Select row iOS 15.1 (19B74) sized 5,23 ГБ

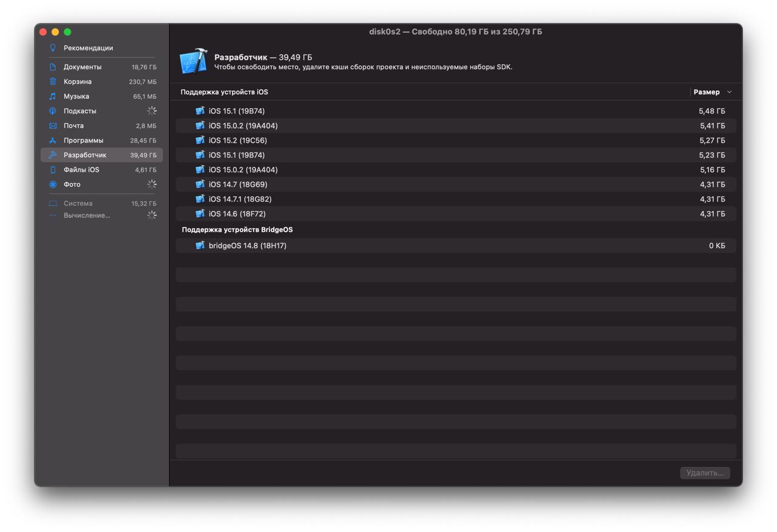456,155
